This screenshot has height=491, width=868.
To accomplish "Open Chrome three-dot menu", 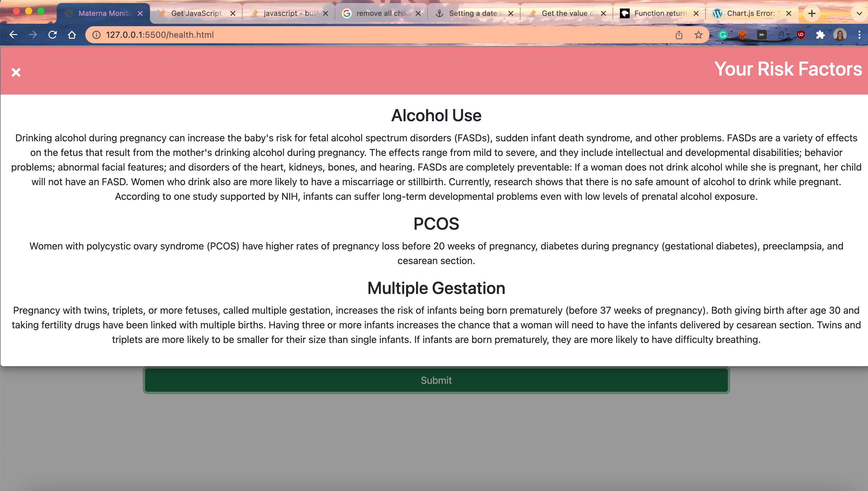I will pos(859,35).
